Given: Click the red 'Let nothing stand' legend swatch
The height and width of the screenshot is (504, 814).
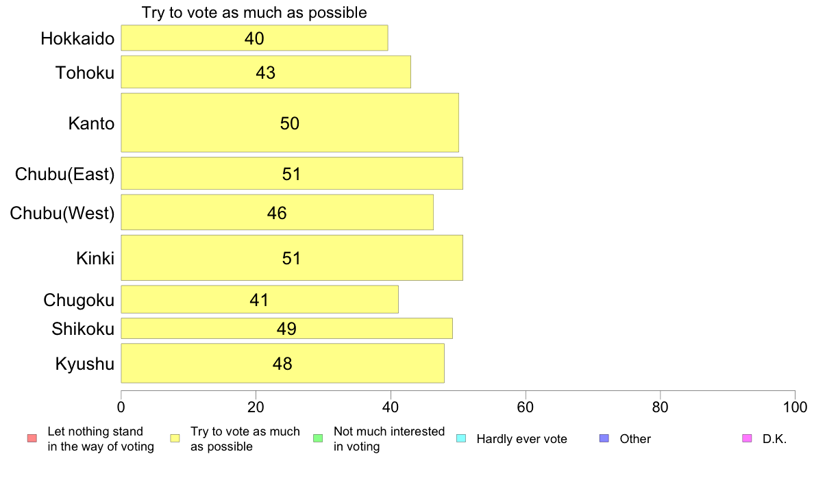Looking at the screenshot, I should click(x=32, y=438).
